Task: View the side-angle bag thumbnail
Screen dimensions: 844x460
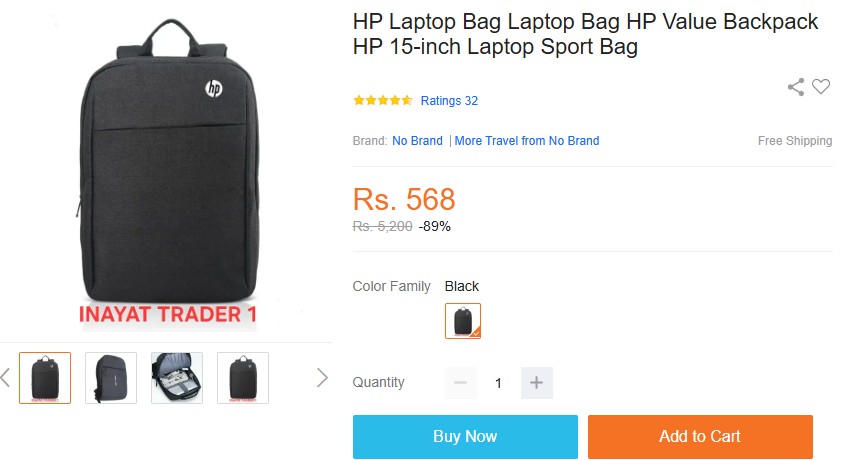Action: point(111,378)
